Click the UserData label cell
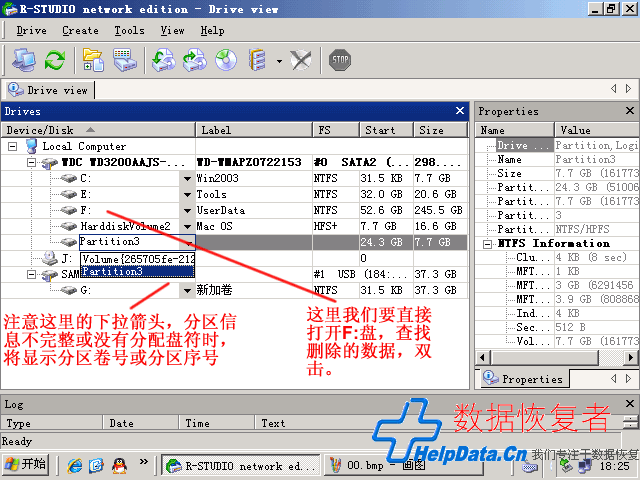 tap(254, 211)
